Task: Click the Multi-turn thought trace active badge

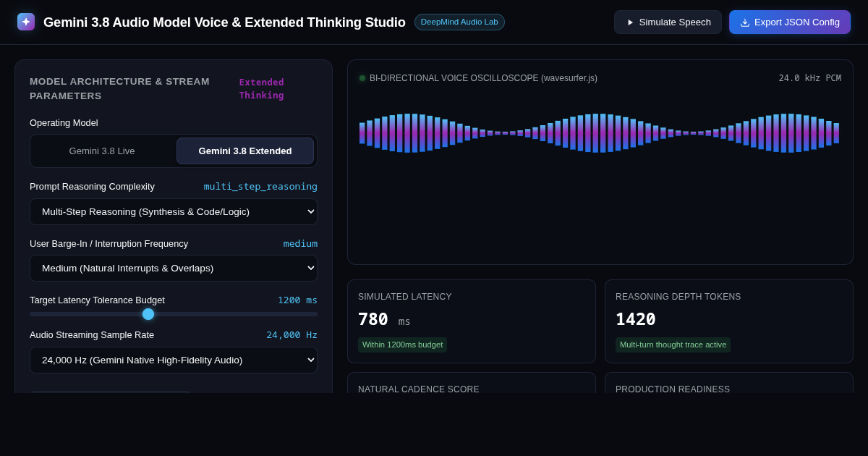Action: [x=673, y=345]
